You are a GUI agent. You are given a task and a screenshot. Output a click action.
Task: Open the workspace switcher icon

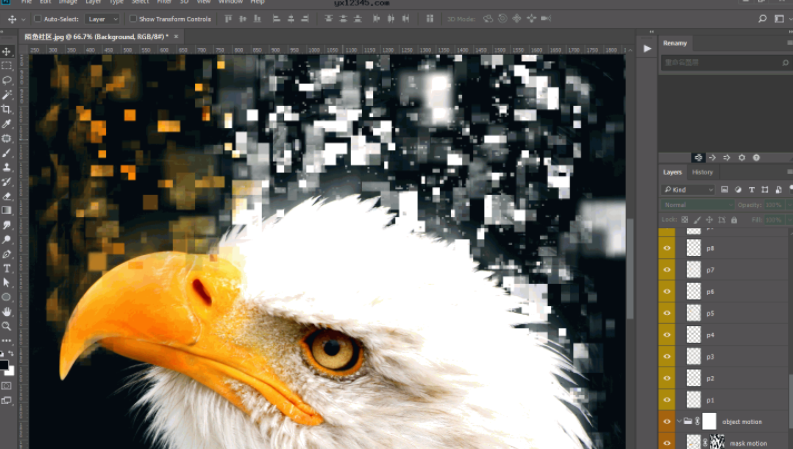[779, 19]
